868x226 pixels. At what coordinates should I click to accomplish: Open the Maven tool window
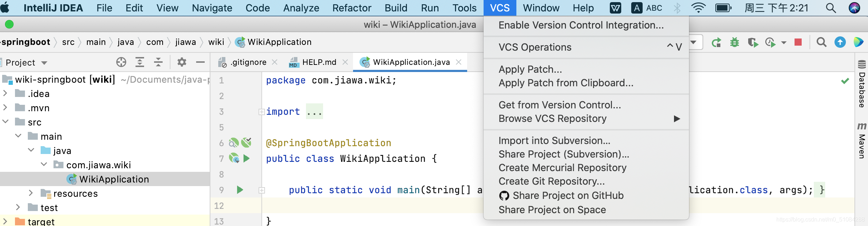tap(862, 140)
